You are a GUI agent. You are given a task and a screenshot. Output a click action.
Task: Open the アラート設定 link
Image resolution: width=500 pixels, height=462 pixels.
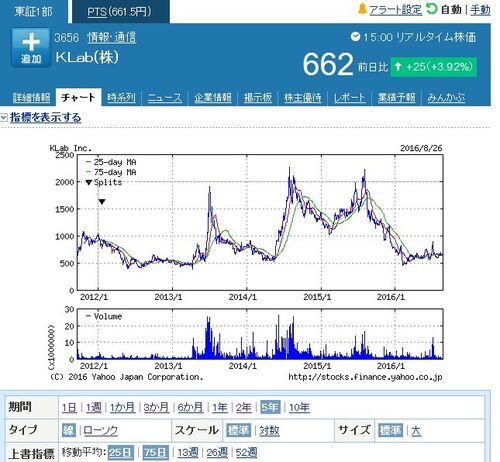tap(395, 10)
